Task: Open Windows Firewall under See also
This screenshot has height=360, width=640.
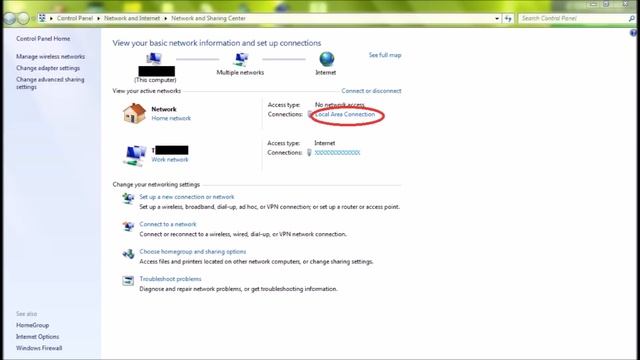Action: (x=39, y=348)
